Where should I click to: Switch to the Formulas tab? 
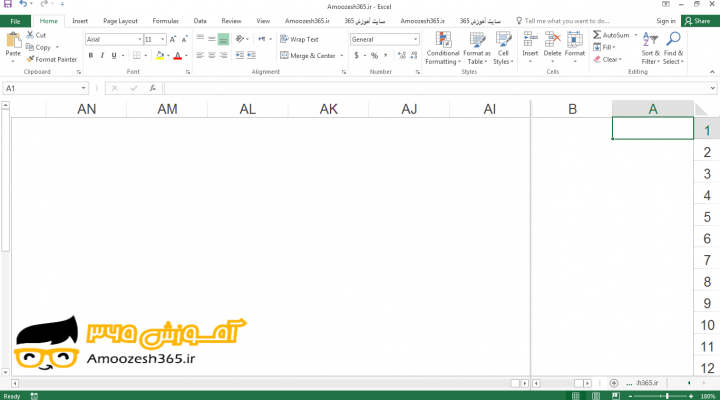[165, 21]
